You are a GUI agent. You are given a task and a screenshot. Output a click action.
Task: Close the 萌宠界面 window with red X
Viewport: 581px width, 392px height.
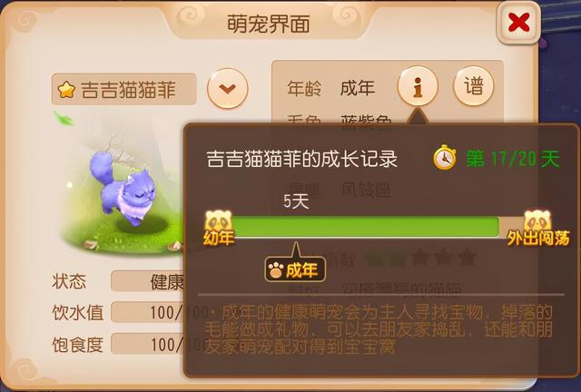point(518,23)
